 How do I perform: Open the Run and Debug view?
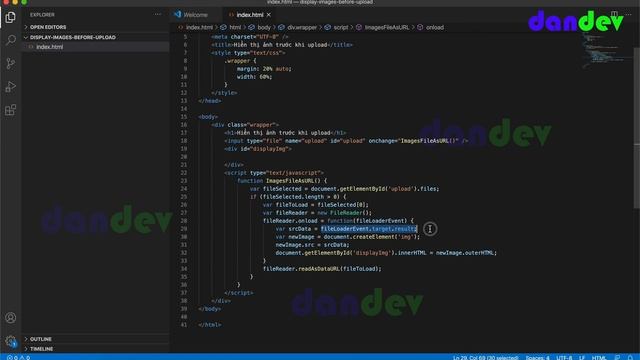[x=11, y=87]
